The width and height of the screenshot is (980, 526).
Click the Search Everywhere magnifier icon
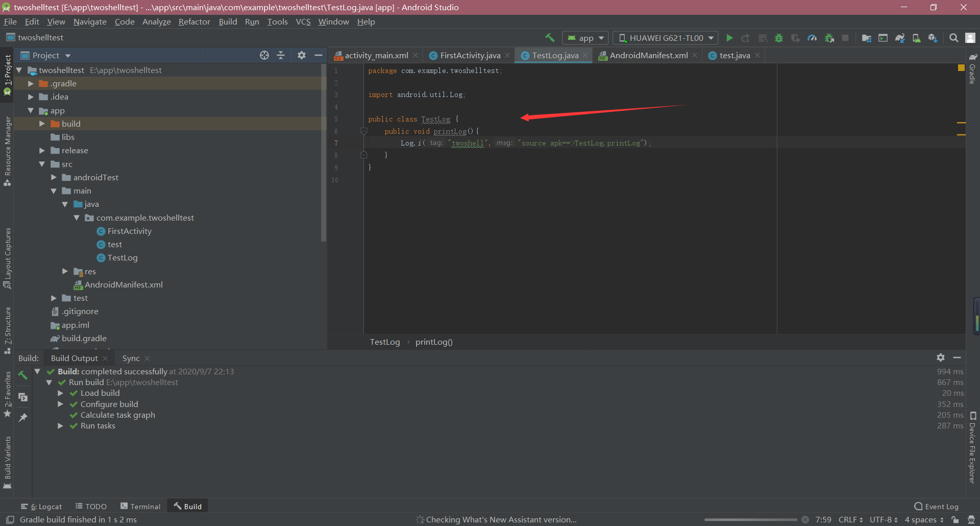[x=953, y=38]
